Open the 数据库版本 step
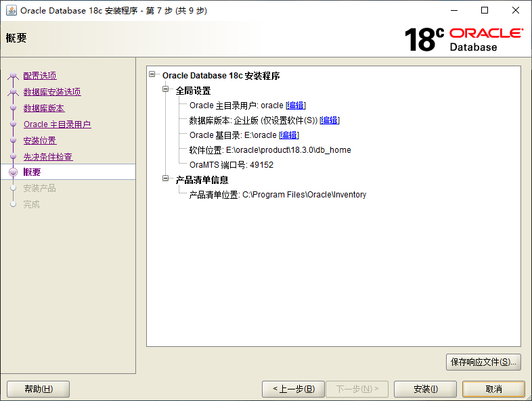The height and width of the screenshot is (401, 532). [x=44, y=108]
